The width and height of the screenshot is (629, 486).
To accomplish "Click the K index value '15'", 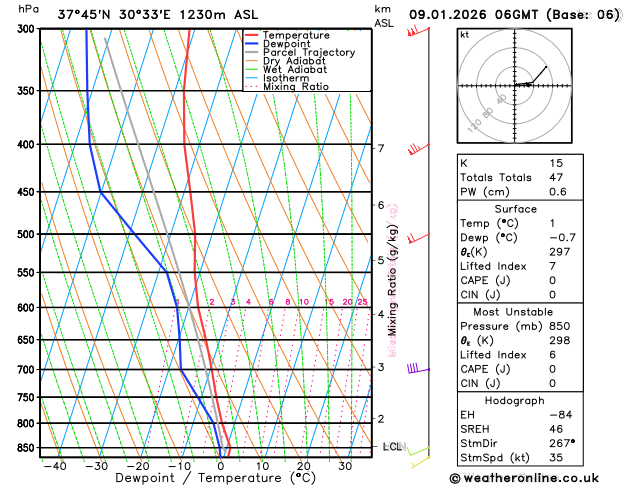I will coord(556,163).
